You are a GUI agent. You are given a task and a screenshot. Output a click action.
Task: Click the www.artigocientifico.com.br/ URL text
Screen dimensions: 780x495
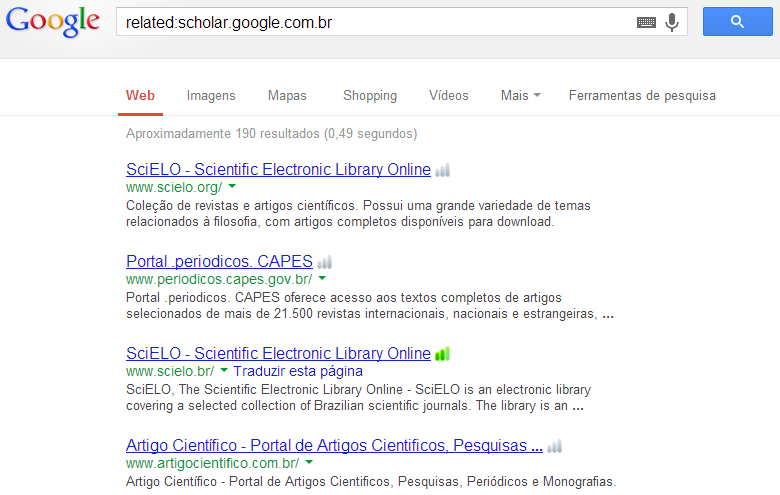[212, 464]
